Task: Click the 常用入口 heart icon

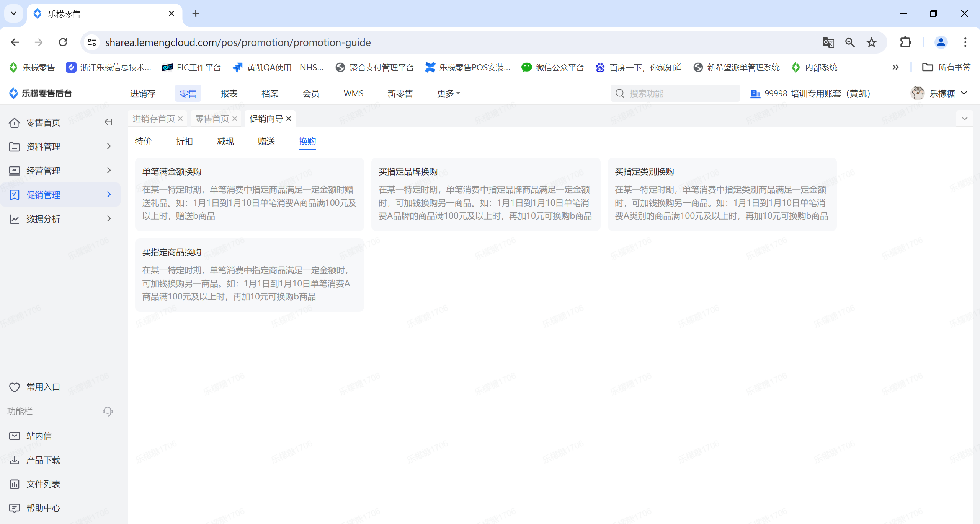Action: (x=15, y=387)
